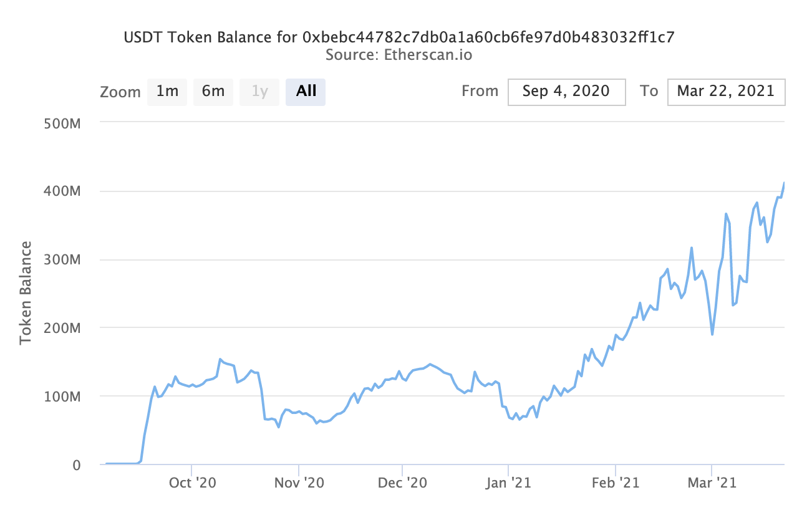This screenshot has height=515, width=812.
Task: Click the Mar '21 x-axis label
Action: tap(712, 483)
